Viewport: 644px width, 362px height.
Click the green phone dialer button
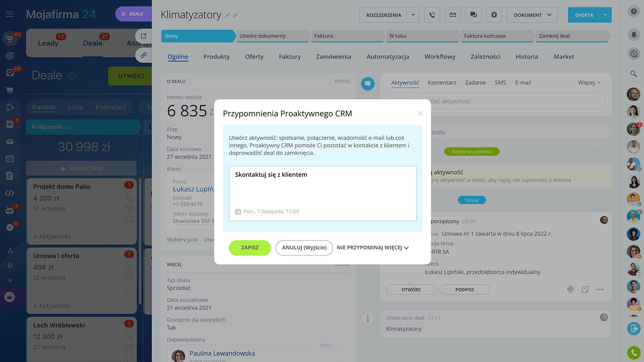click(634, 353)
